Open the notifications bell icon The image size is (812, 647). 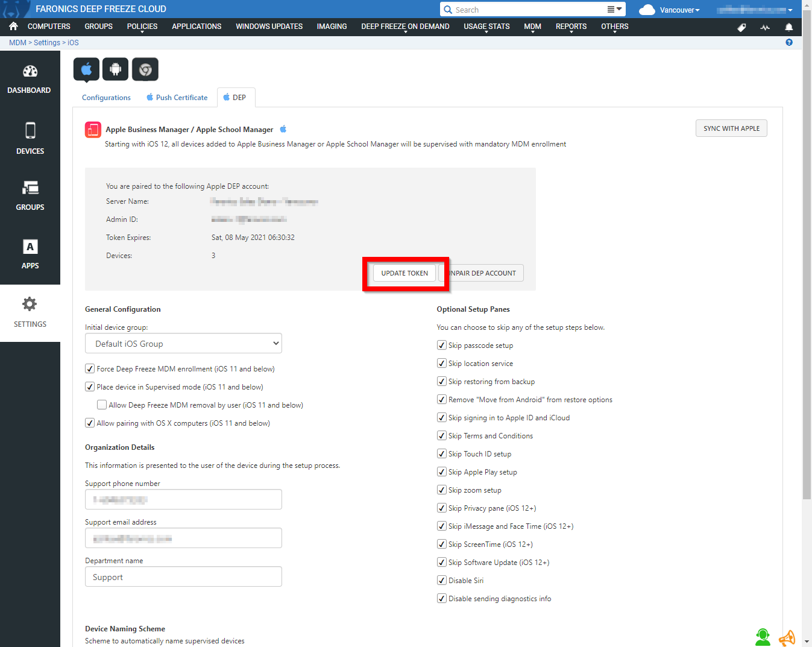click(788, 27)
